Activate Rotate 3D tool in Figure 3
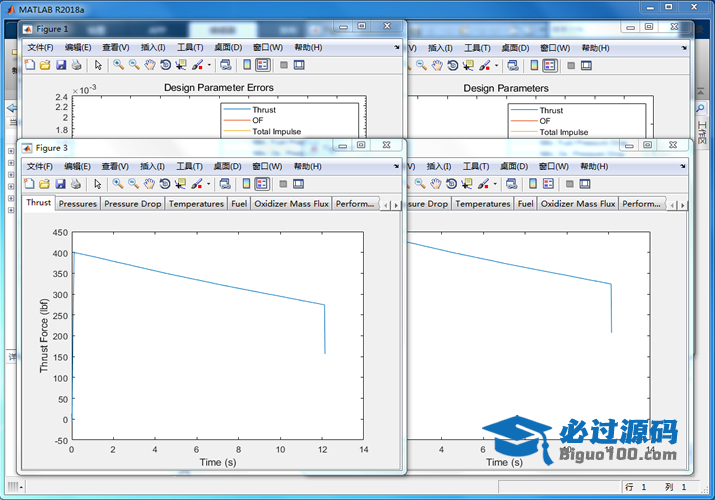 (x=165, y=183)
